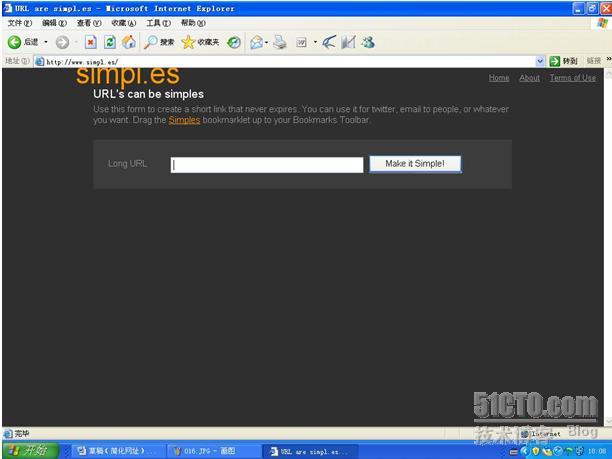Click the 转到 (Go) button
Viewport: 612px width, 459px height.
pyautogui.click(x=563, y=61)
